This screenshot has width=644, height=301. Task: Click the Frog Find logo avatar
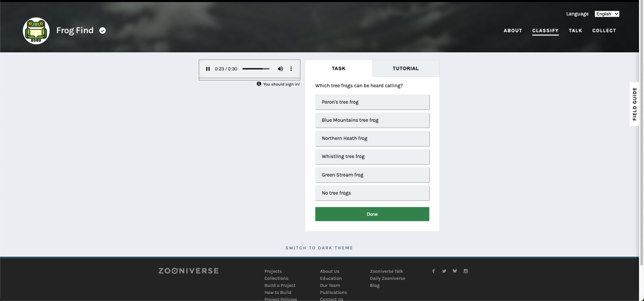pos(36,31)
